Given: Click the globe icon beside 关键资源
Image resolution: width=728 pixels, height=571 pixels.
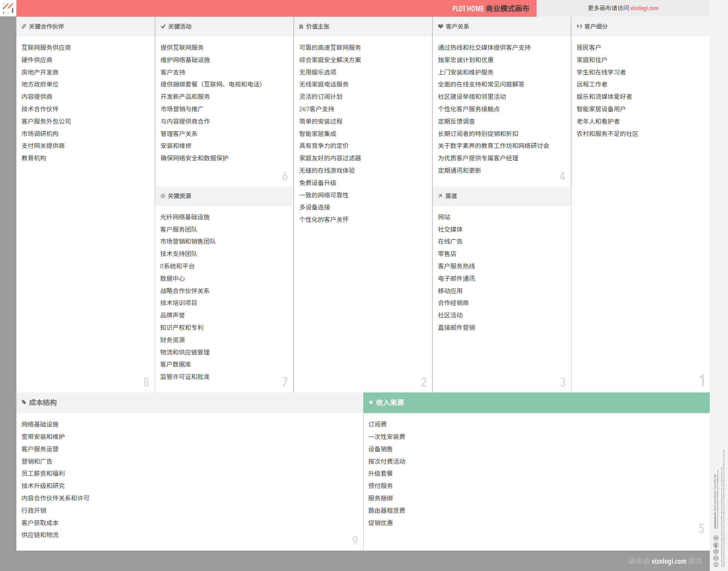Looking at the screenshot, I should pos(163,196).
